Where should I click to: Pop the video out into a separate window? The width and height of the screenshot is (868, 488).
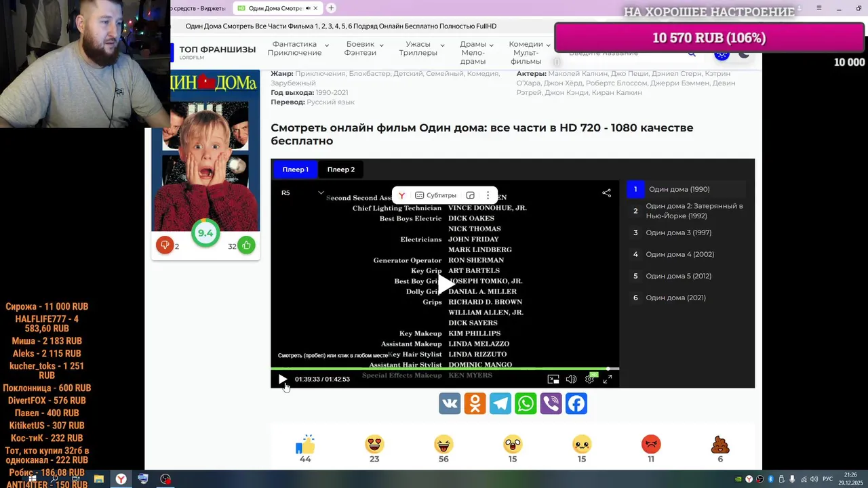pos(471,195)
